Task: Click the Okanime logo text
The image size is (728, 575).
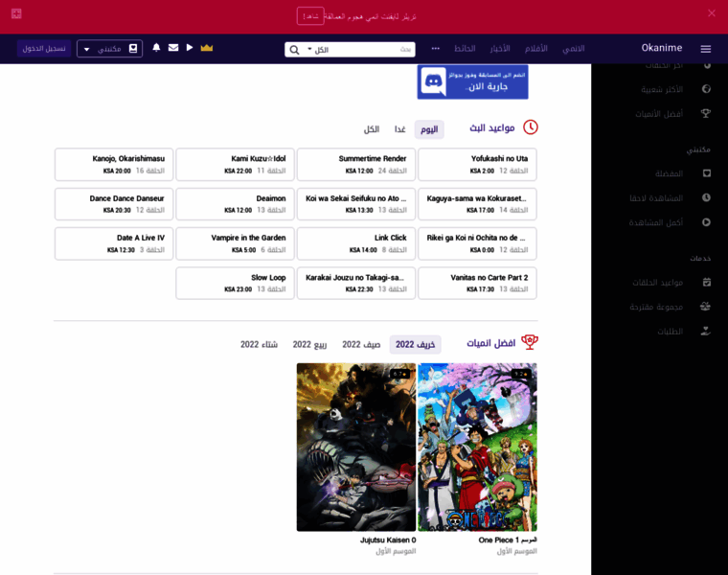Action: [662, 48]
